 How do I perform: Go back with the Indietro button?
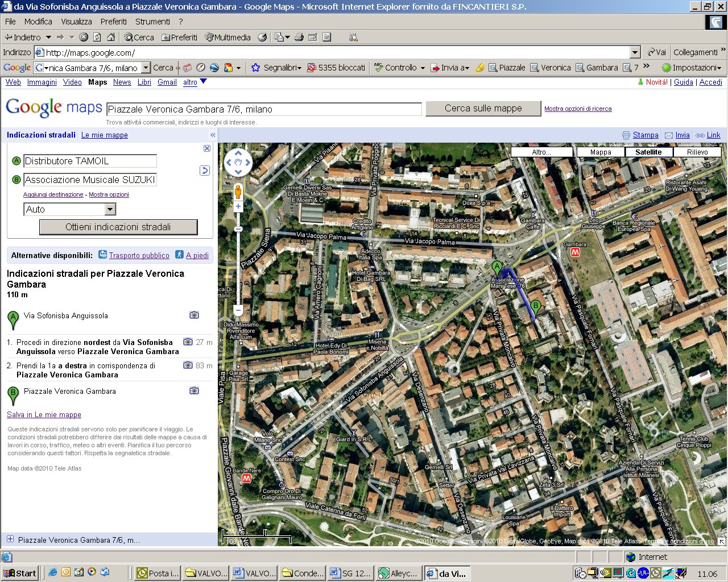(23, 37)
